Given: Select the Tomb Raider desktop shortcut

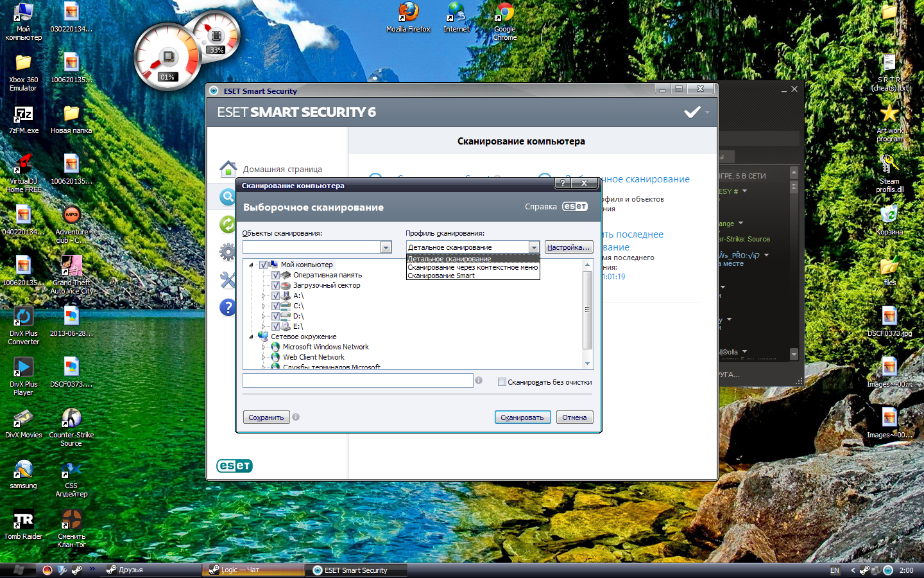Looking at the screenshot, I should (23, 525).
